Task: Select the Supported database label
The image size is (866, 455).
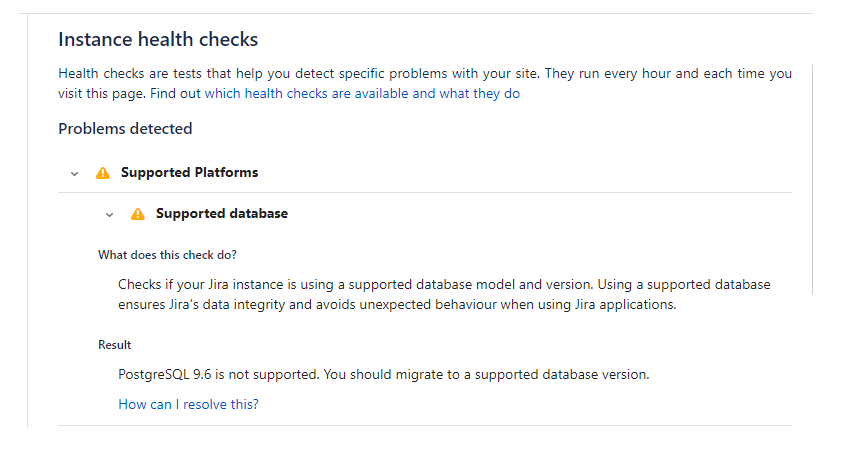Action: pos(221,213)
